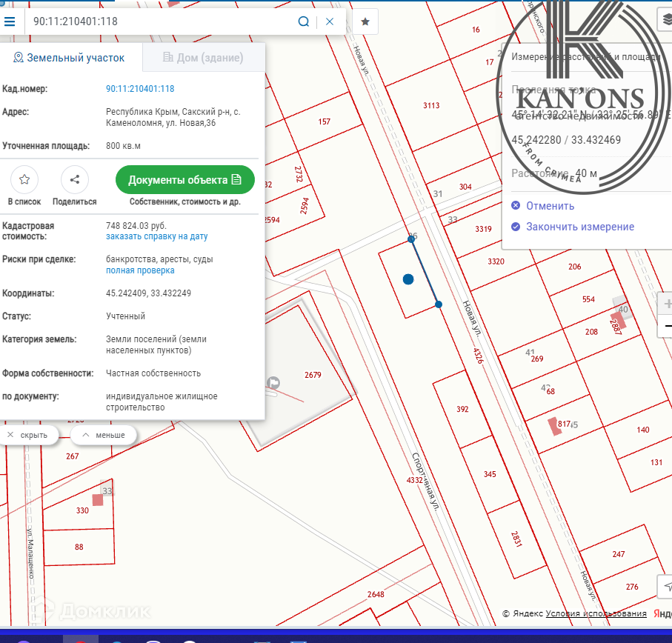Add the parcel to list with star icon
Screen dimensions: 672x643
tap(24, 179)
